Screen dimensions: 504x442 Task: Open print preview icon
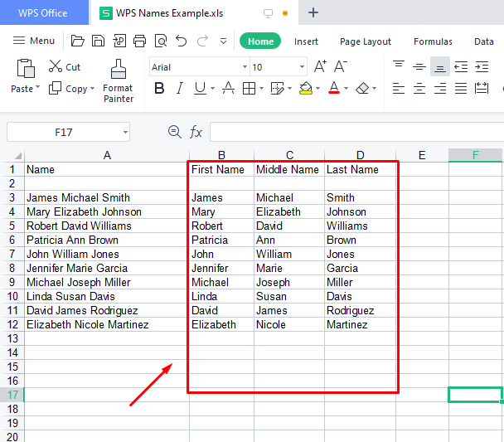pos(161,41)
